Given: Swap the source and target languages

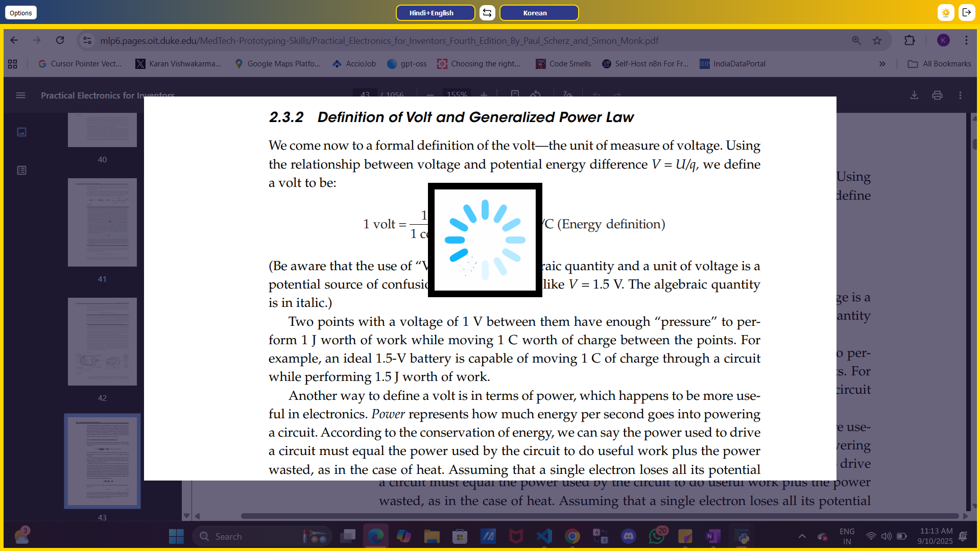Looking at the screenshot, I should [x=487, y=13].
